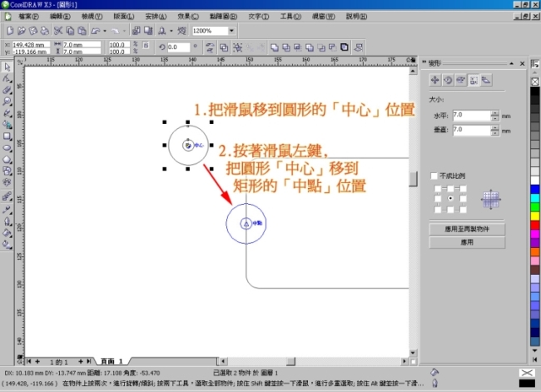Click the rotation angle input field
The width and height of the screenshot is (541, 392).
tap(178, 47)
